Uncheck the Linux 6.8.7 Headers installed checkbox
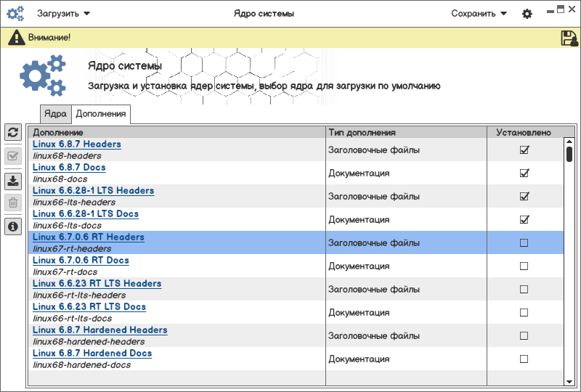Viewport: 581px width, 392px height. [x=524, y=150]
